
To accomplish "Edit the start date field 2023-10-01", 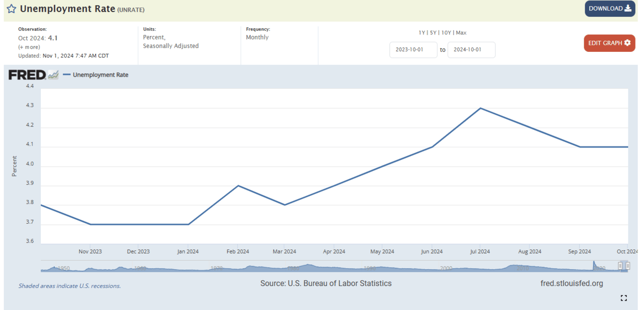I will point(413,50).
